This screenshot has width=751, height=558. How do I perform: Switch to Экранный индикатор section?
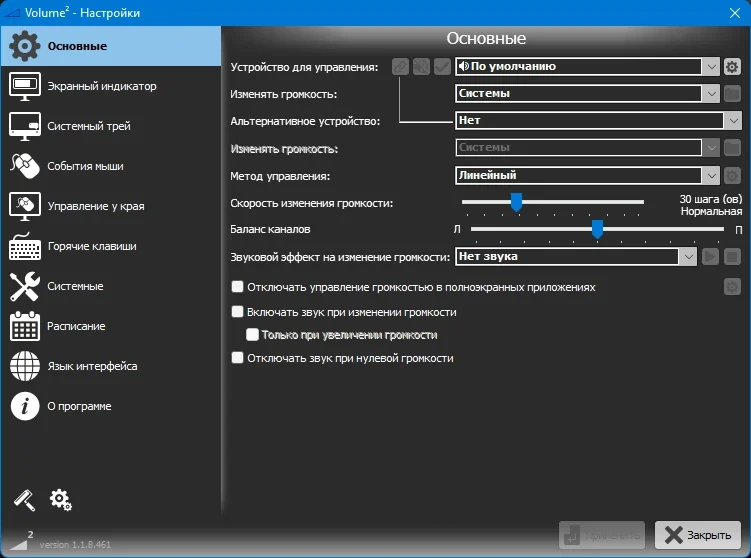pos(111,86)
